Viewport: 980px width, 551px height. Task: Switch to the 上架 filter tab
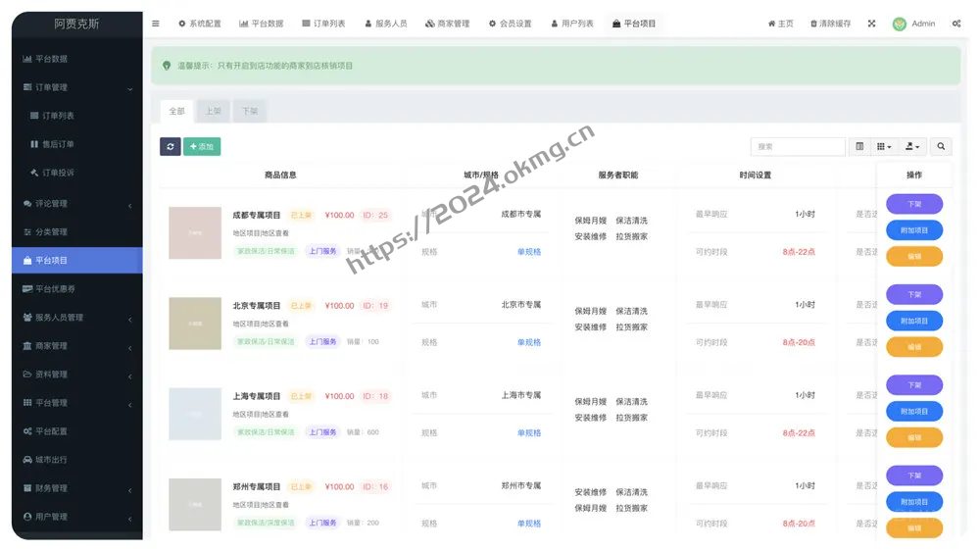pos(213,111)
